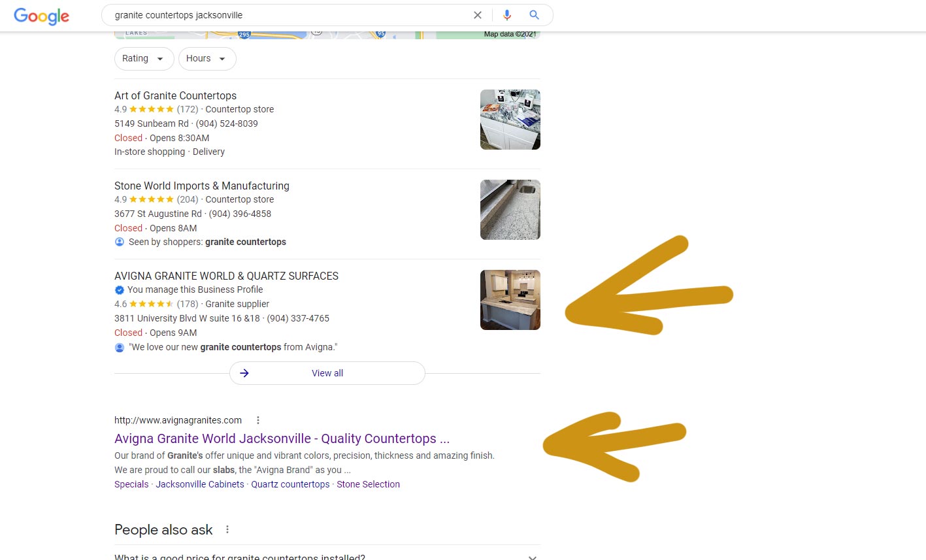Open AVIGNA GRANITE WORLD & QUARTZ SURFACES listing
Image resolution: width=926 pixels, height=560 pixels.
click(226, 276)
